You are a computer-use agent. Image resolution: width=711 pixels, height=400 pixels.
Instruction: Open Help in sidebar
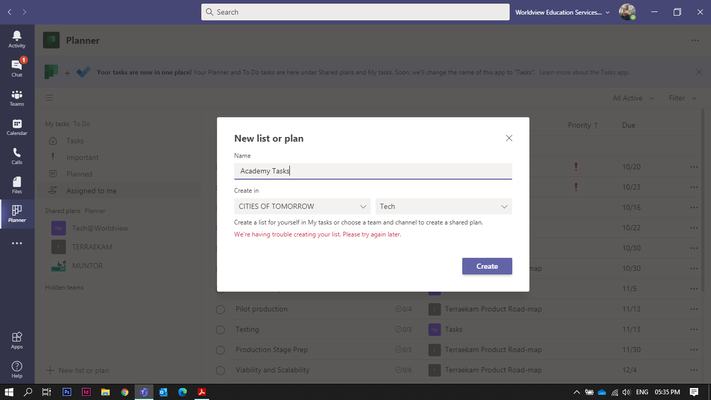(x=17, y=369)
